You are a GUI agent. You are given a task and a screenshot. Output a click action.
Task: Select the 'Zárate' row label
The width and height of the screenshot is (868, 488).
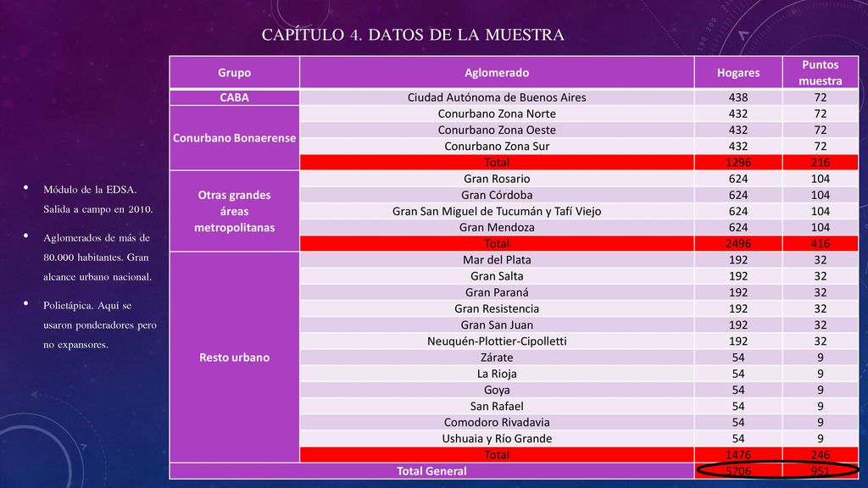coord(497,358)
